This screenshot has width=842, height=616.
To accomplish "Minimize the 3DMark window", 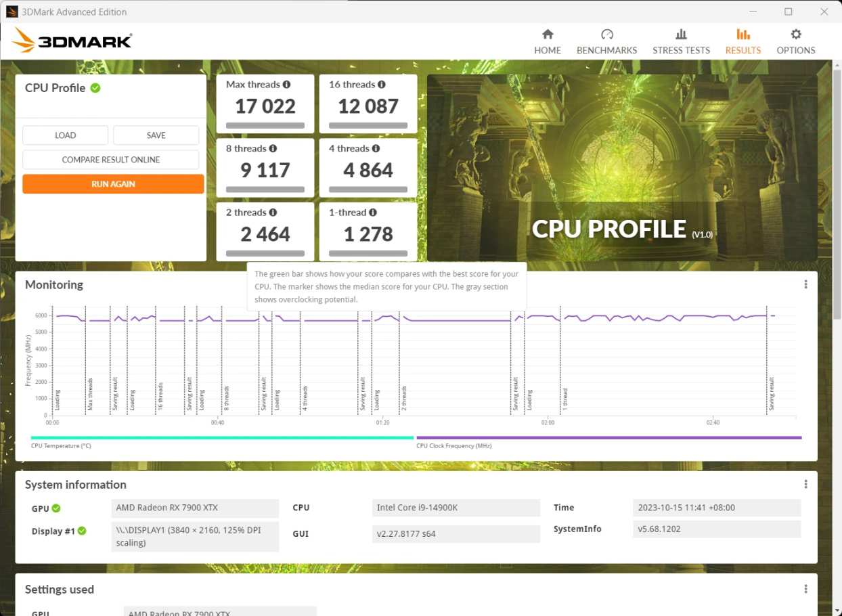I will (x=753, y=12).
